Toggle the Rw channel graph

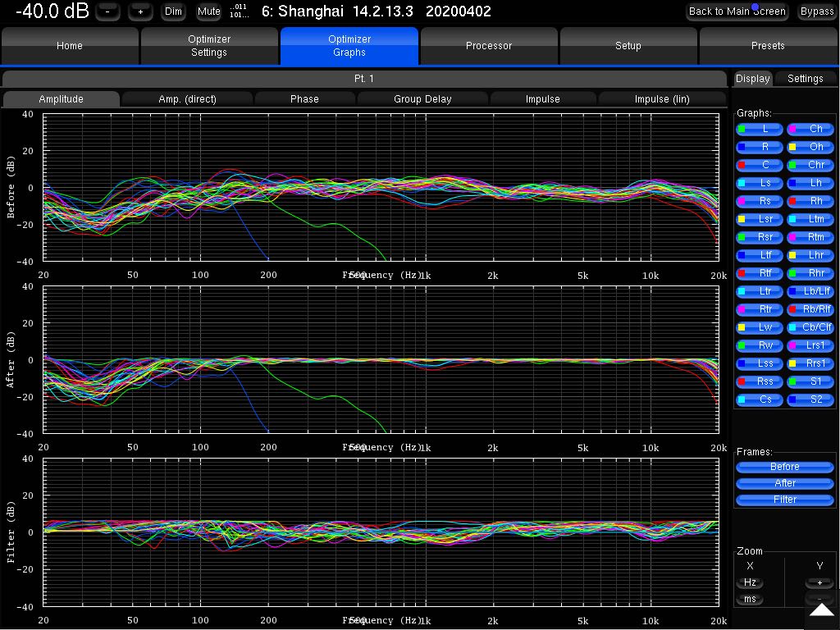click(x=760, y=345)
